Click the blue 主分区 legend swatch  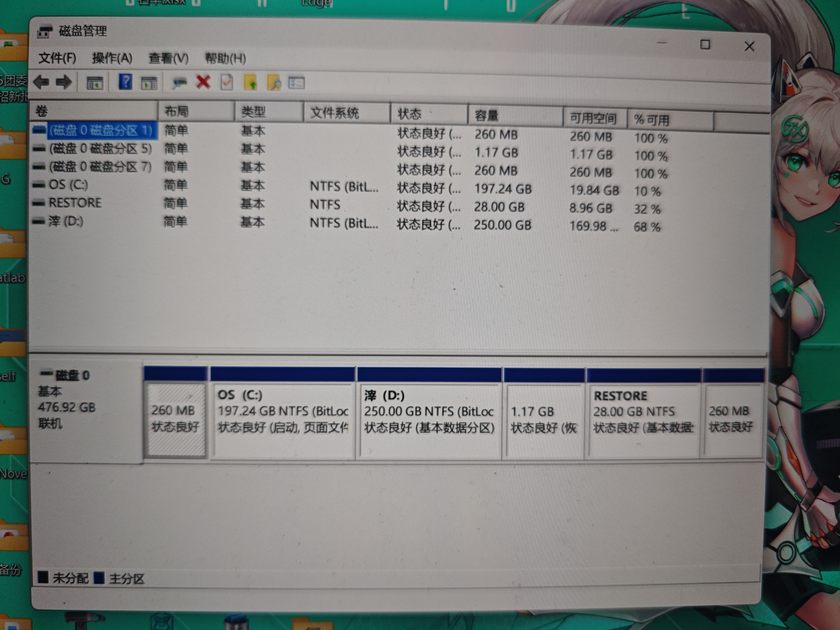99,578
